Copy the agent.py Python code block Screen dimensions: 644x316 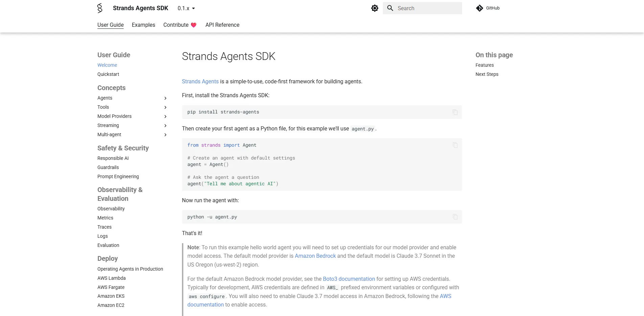pos(455,145)
